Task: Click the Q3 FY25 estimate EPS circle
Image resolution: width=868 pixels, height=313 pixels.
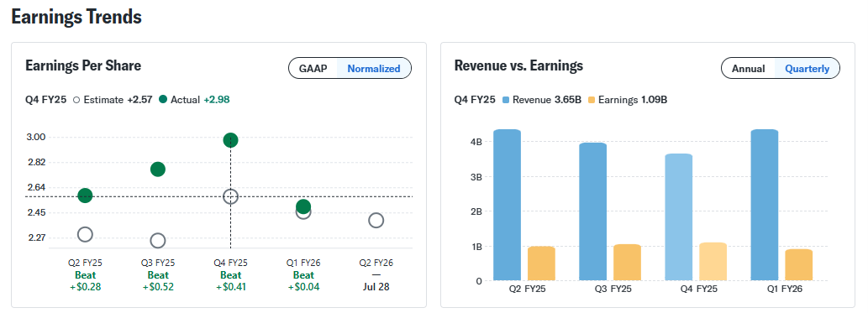Action: [158, 241]
